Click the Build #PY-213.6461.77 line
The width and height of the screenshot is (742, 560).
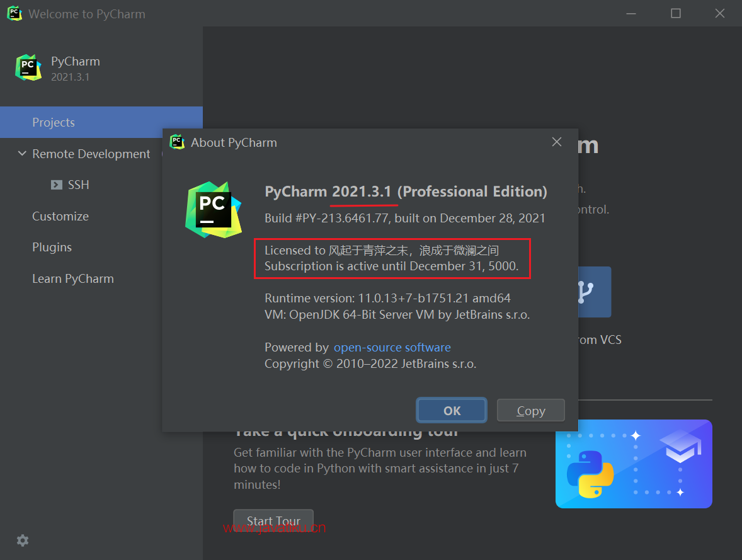[404, 218]
